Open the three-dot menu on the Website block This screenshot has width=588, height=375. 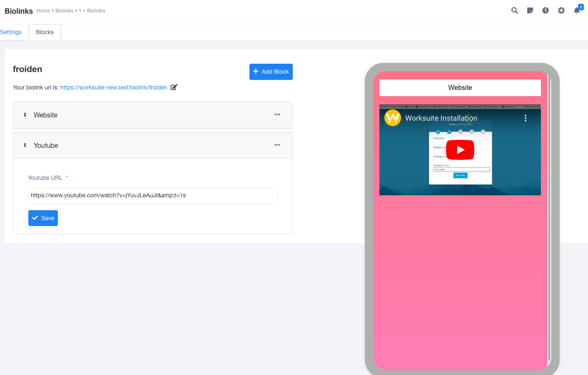point(277,114)
